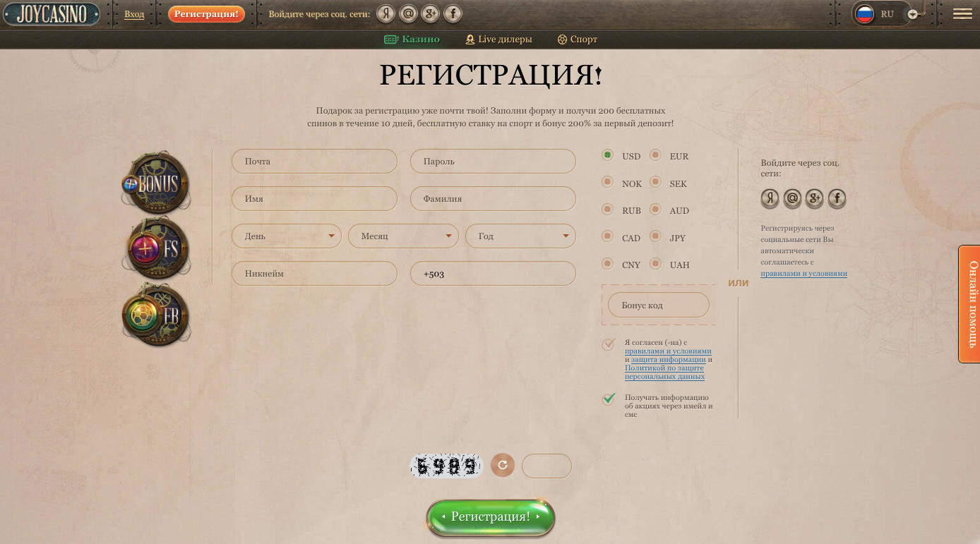Image resolution: width=980 pixels, height=544 pixels.
Task: Click the Facebook icon in the right sidebar
Action: [837, 198]
